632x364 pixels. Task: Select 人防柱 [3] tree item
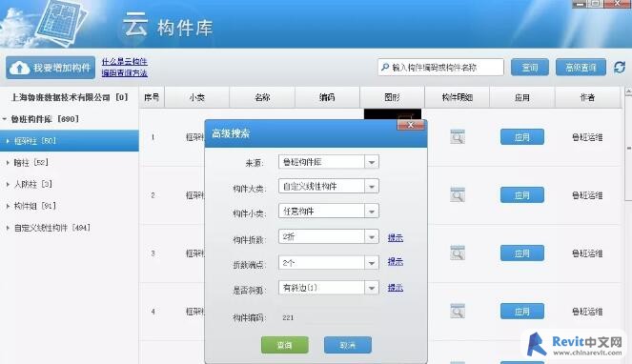click(32, 184)
